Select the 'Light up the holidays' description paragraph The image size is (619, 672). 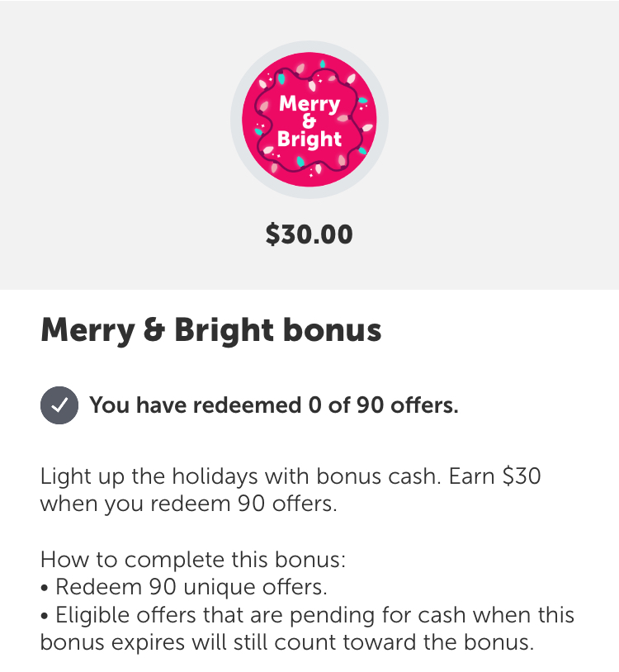(x=291, y=490)
